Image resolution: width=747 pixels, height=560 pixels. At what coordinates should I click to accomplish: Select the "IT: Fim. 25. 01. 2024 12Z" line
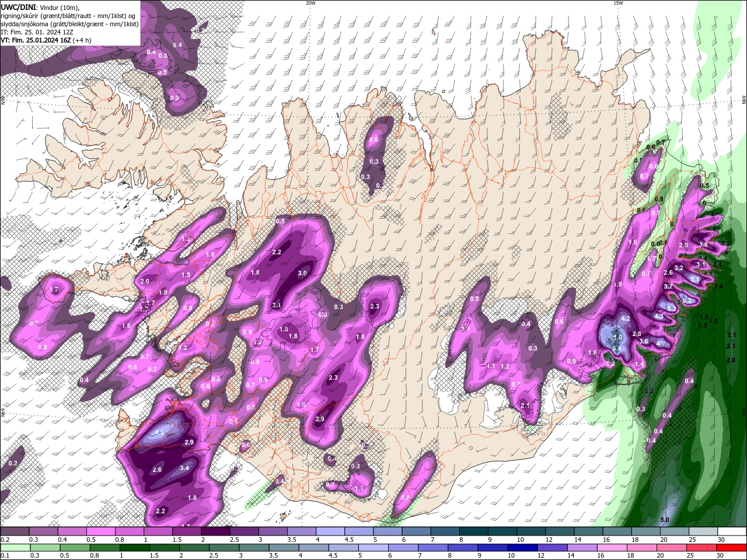[x=38, y=32]
